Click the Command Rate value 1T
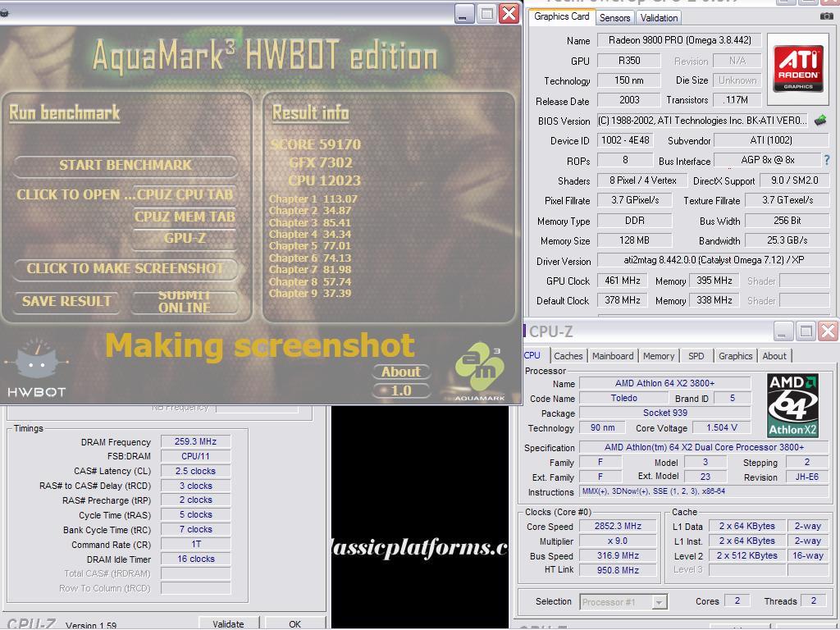Screen dimensions: 840x630 point(195,544)
